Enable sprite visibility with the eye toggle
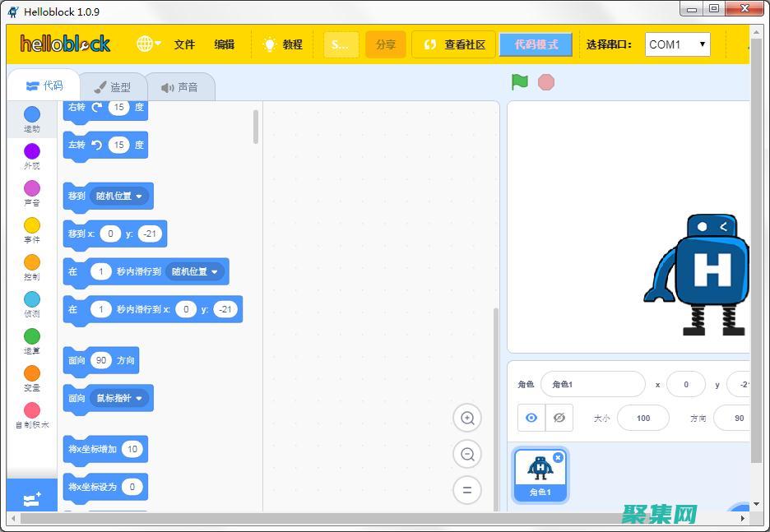The width and height of the screenshot is (770, 532). (531, 418)
